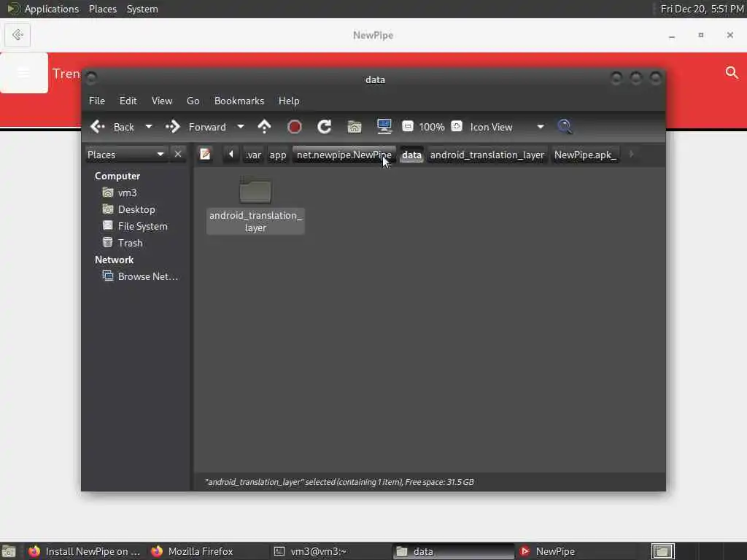This screenshot has height=560, width=747.
Task: Open the Places side pane dropdown
Action: (125, 155)
